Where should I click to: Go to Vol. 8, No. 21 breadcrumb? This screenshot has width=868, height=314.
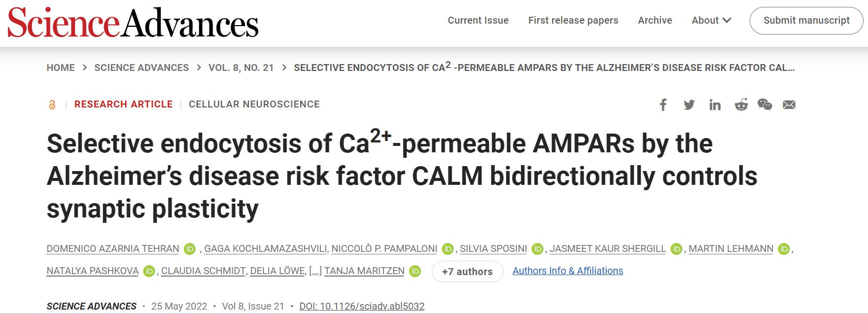pyautogui.click(x=241, y=68)
